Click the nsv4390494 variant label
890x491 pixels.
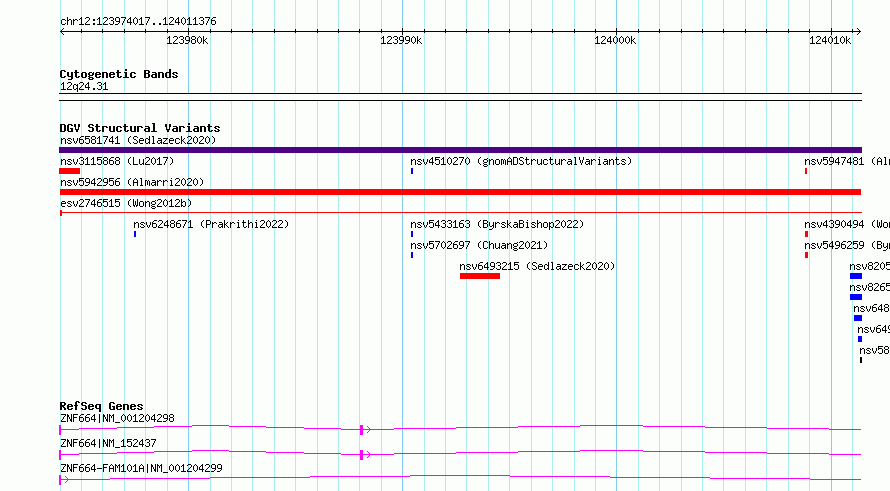[846, 224]
